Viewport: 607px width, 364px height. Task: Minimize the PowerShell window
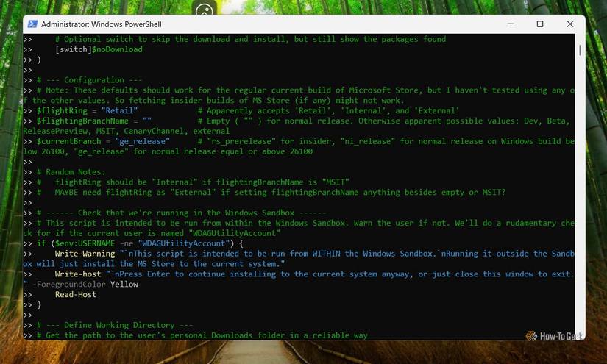tap(511, 24)
